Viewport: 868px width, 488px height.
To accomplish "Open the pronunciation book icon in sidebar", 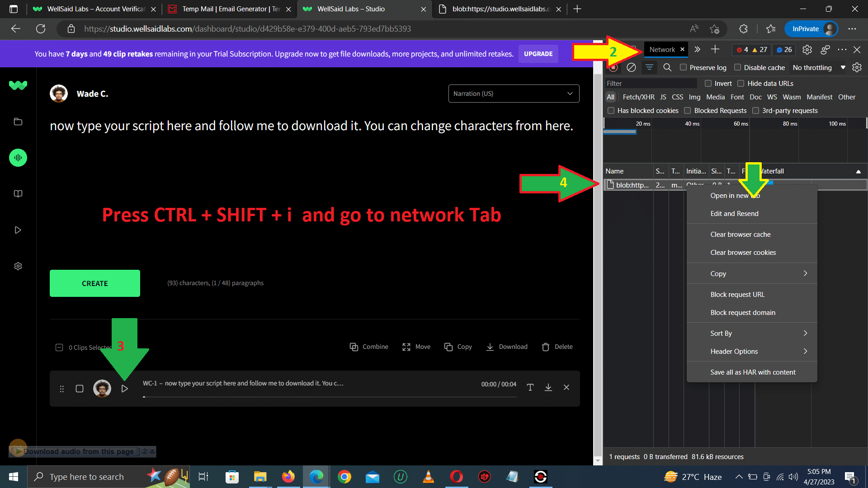I will tap(18, 194).
